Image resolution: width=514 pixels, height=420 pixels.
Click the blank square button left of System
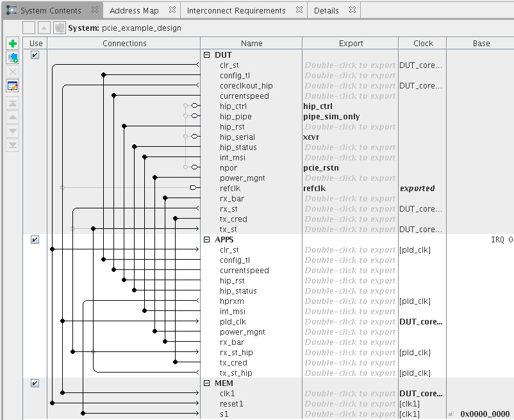(x=29, y=28)
